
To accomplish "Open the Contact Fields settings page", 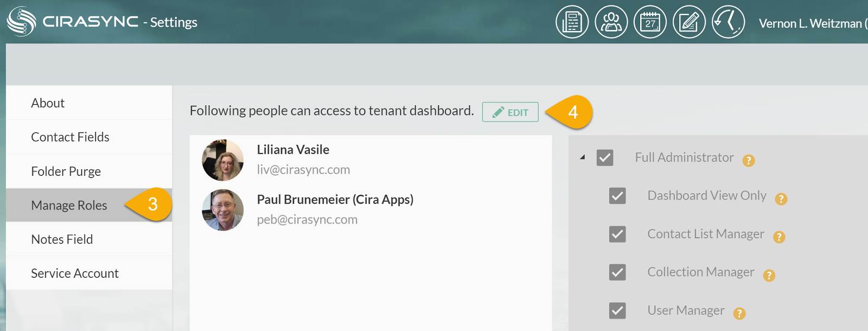I will [70, 137].
